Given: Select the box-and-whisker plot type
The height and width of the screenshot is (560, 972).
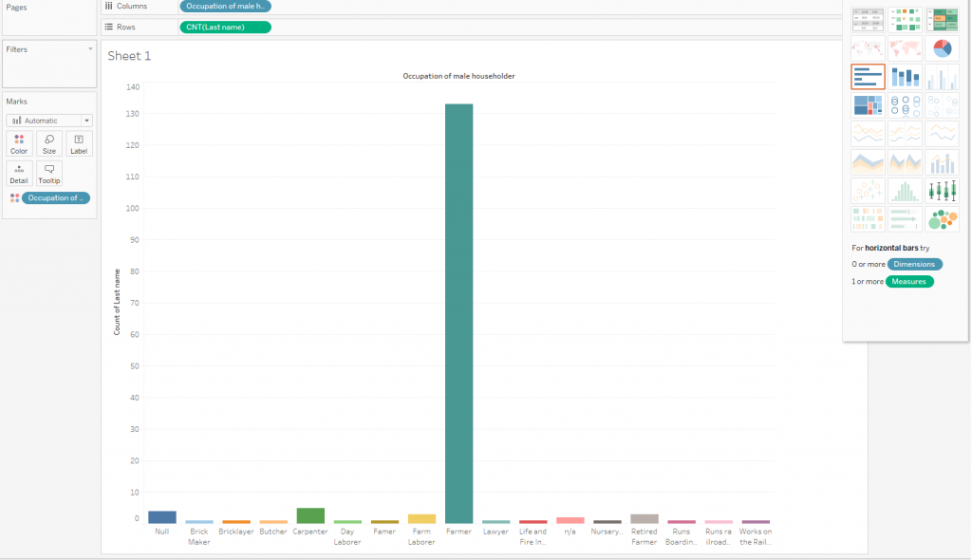Looking at the screenshot, I should point(942,191).
